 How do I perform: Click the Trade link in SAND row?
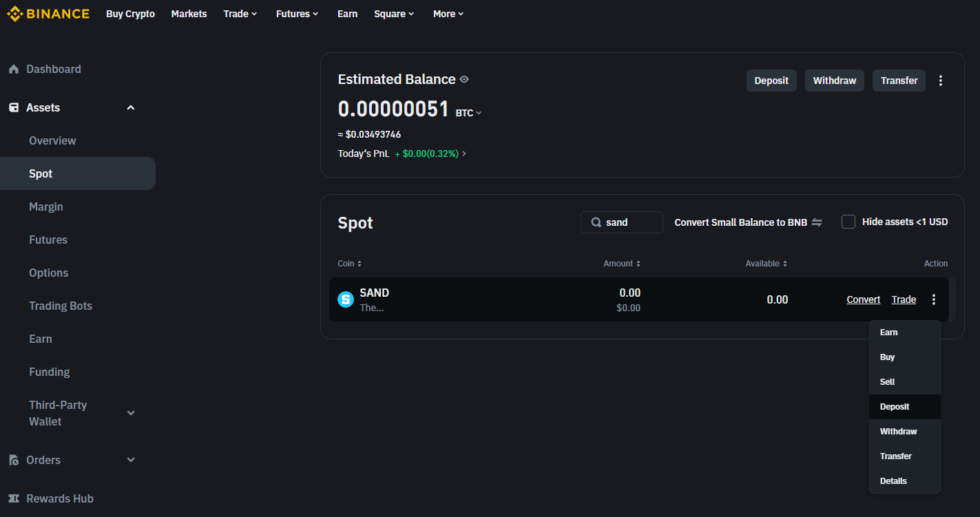tap(904, 299)
